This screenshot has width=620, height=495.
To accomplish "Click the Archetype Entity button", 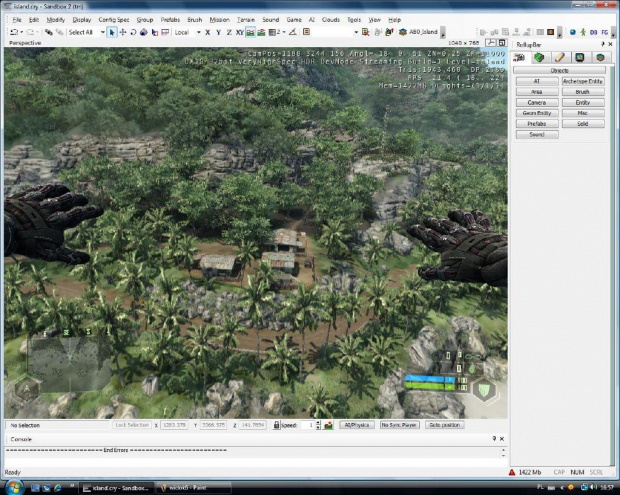I will [582, 81].
